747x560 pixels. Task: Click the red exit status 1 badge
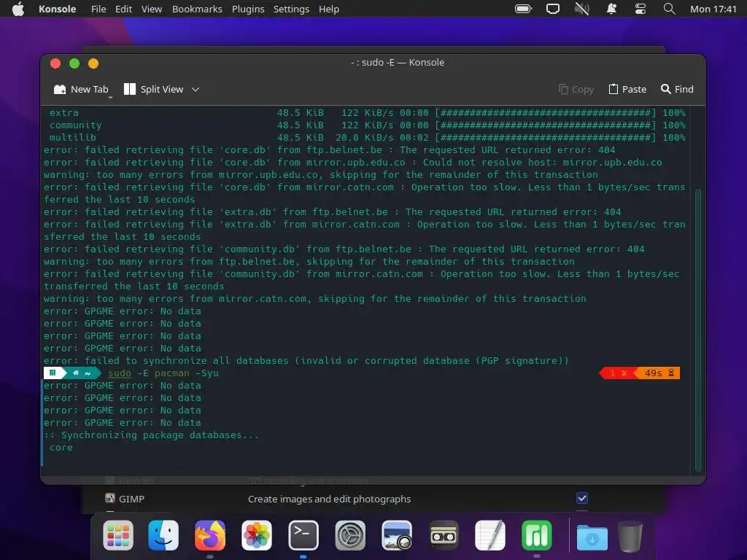pyautogui.click(x=618, y=373)
